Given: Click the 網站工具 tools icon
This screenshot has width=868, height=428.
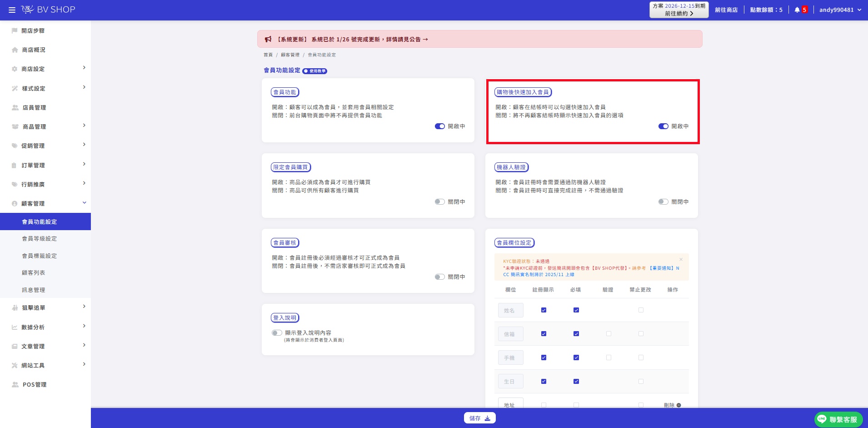Looking at the screenshot, I should coord(15,365).
